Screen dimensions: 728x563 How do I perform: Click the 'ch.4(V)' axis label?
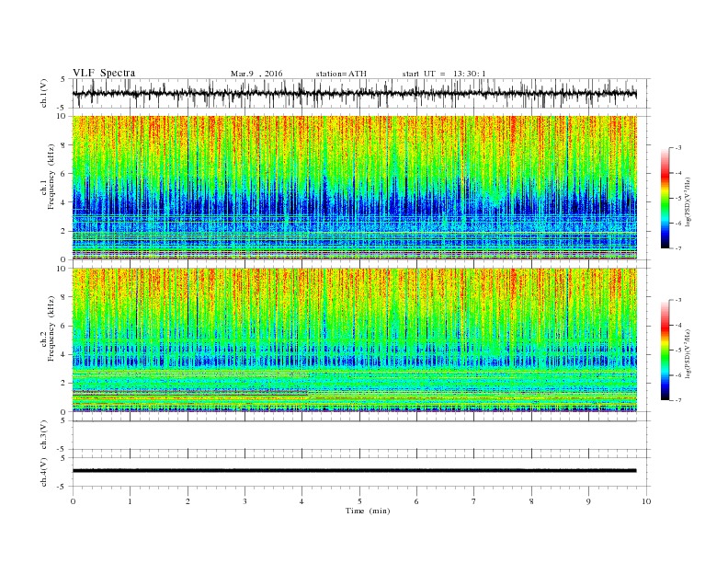(44, 472)
